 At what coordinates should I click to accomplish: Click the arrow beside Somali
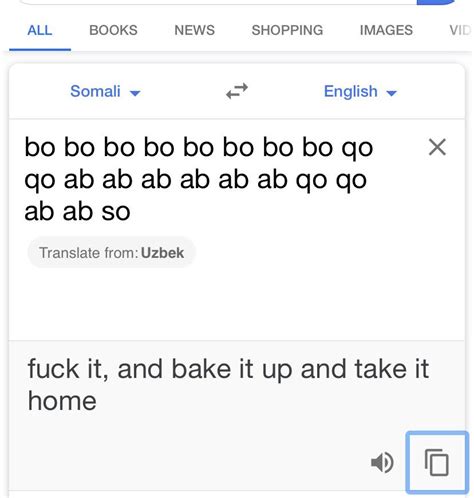tap(135, 93)
